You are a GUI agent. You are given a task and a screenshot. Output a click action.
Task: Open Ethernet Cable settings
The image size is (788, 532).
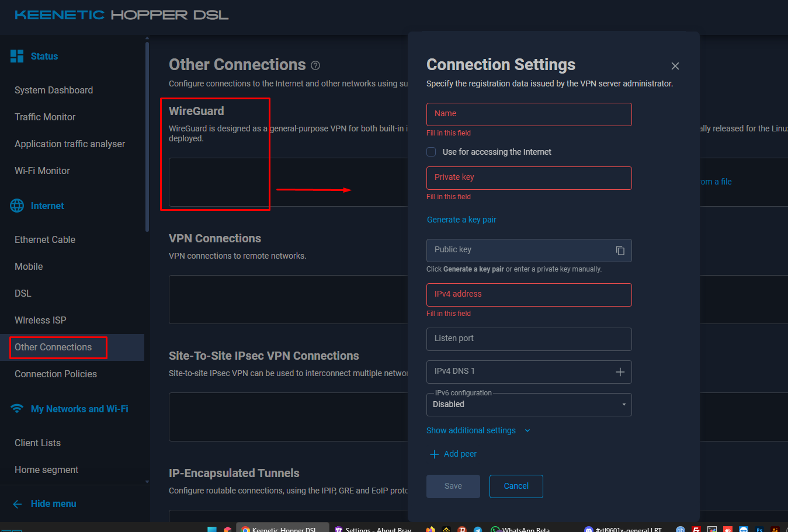click(x=45, y=239)
